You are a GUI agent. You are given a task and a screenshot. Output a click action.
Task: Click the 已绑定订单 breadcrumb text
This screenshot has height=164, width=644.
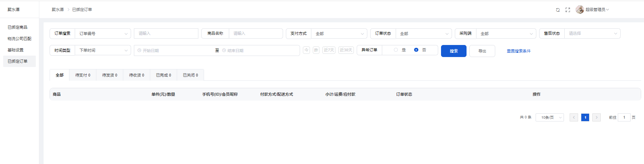(x=82, y=10)
